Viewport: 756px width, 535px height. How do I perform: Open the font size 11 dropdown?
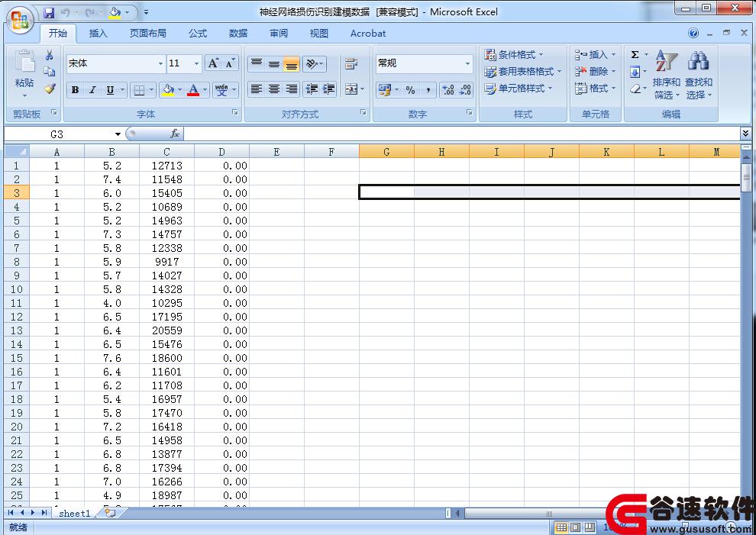tap(196, 63)
